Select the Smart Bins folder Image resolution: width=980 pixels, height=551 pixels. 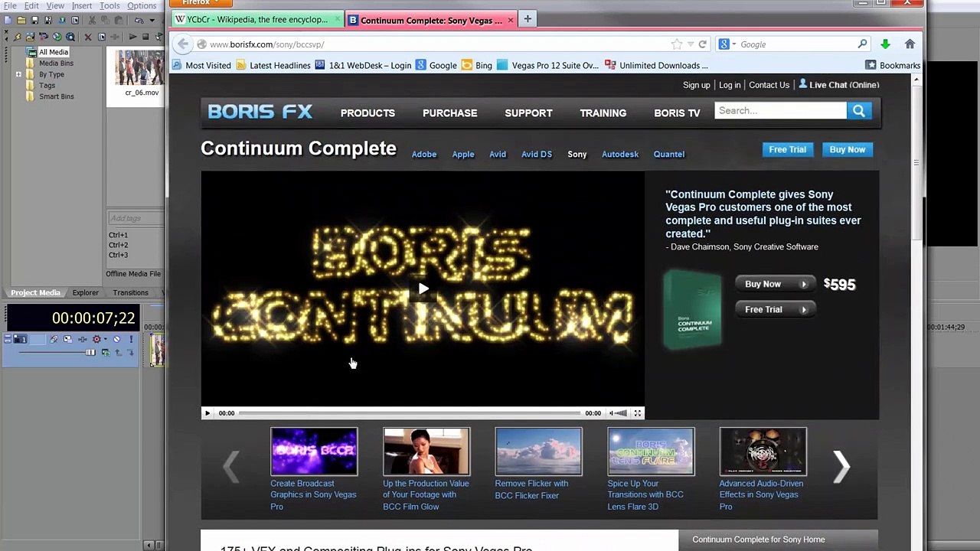(x=56, y=96)
